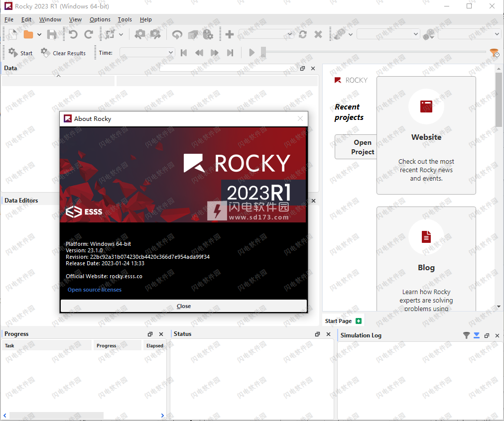Open the View menu
The image size is (504, 421).
[75, 19]
